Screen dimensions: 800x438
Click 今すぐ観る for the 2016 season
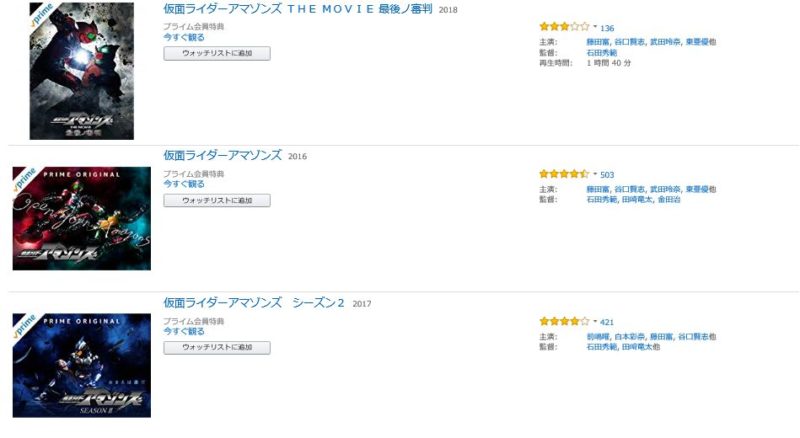pos(184,184)
